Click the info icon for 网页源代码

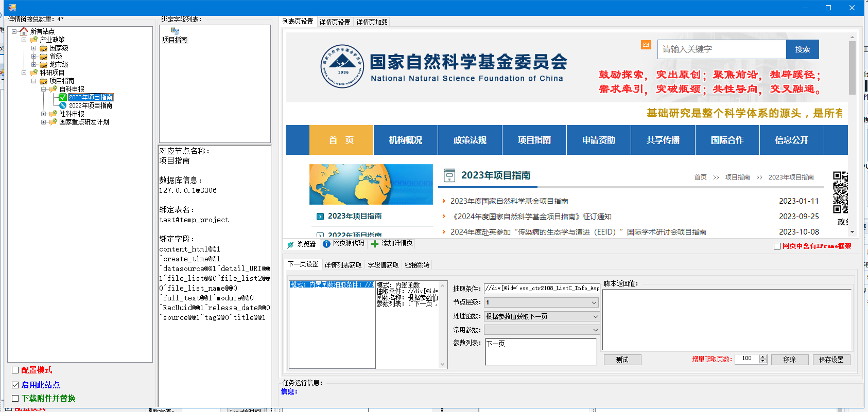pos(326,244)
